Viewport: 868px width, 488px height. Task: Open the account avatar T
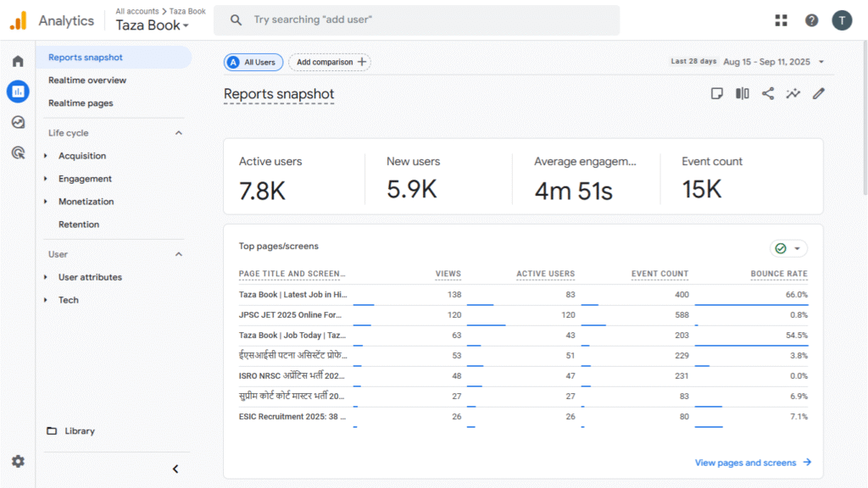[842, 20]
